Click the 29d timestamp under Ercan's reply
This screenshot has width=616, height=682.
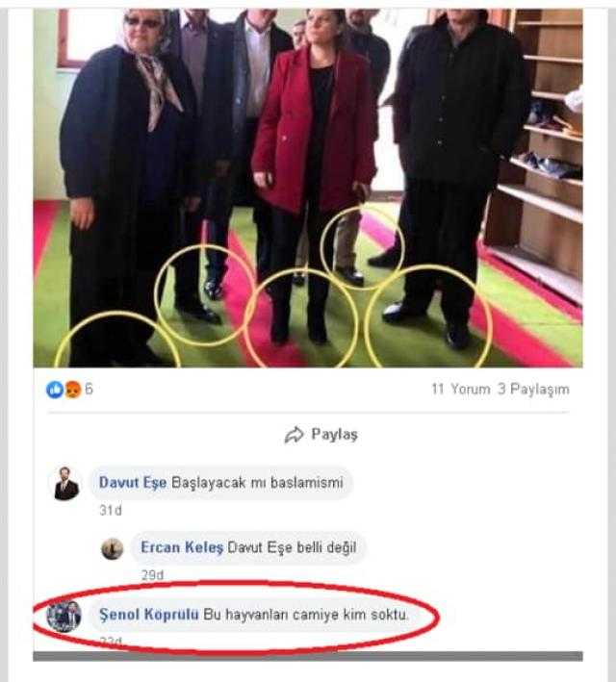click(152, 575)
